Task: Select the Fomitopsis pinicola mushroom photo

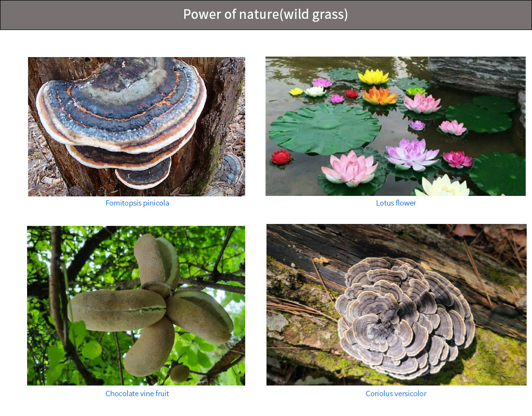Action: pos(136,127)
